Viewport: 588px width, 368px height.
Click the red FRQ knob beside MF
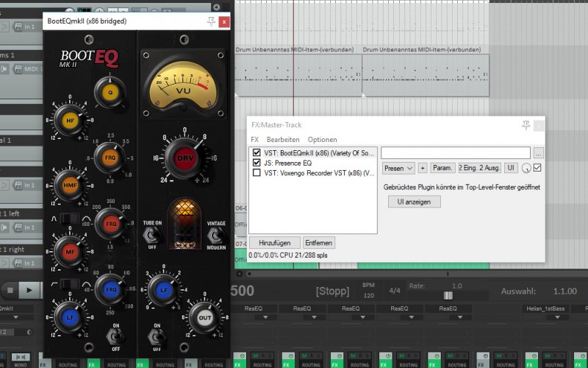pos(111,224)
